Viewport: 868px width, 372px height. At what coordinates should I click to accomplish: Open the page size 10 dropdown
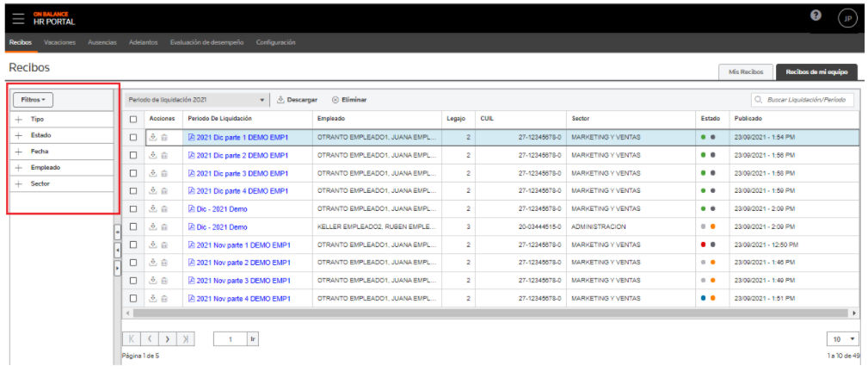point(842,338)
